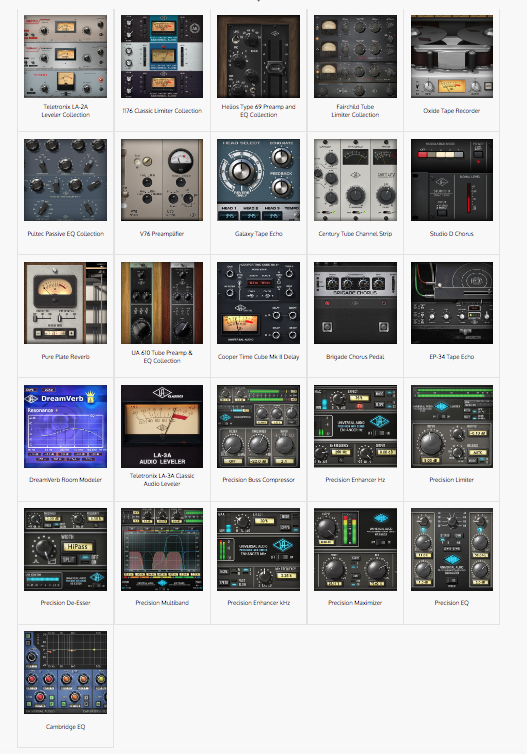Viewport: 527px width, 754px height.
Task: Click the Studio D Chorus title
Action: [x=452, y=234]
